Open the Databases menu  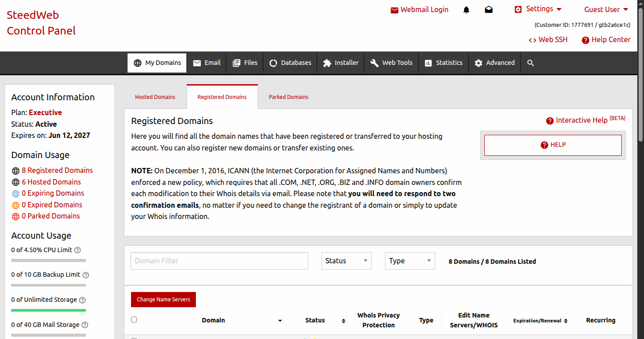click(290, 63)
